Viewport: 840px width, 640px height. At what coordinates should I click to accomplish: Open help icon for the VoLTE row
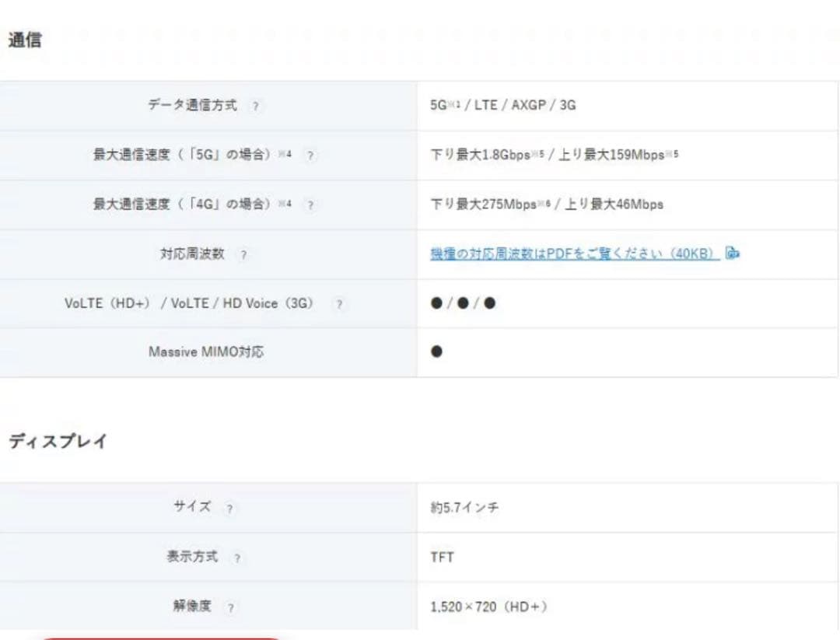[x=338, y=303]
